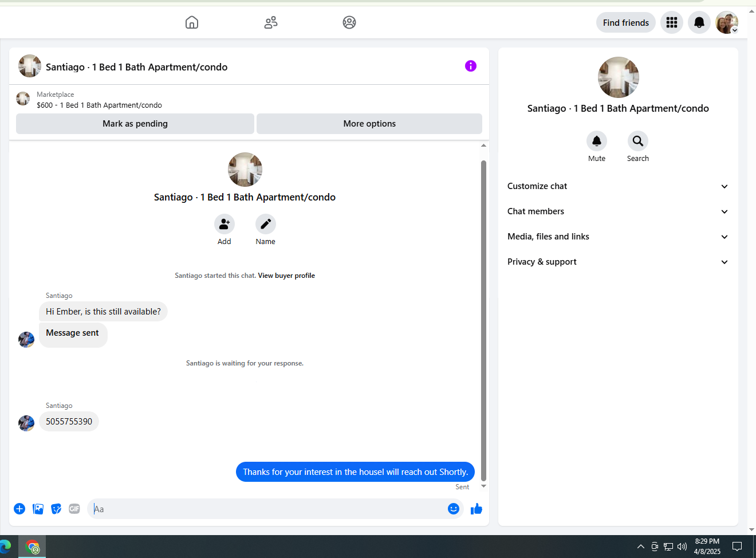Open the Windows notification center
The width and height of the screenshot is (756, 558).
pyautogui.click(x=737, y=547)
